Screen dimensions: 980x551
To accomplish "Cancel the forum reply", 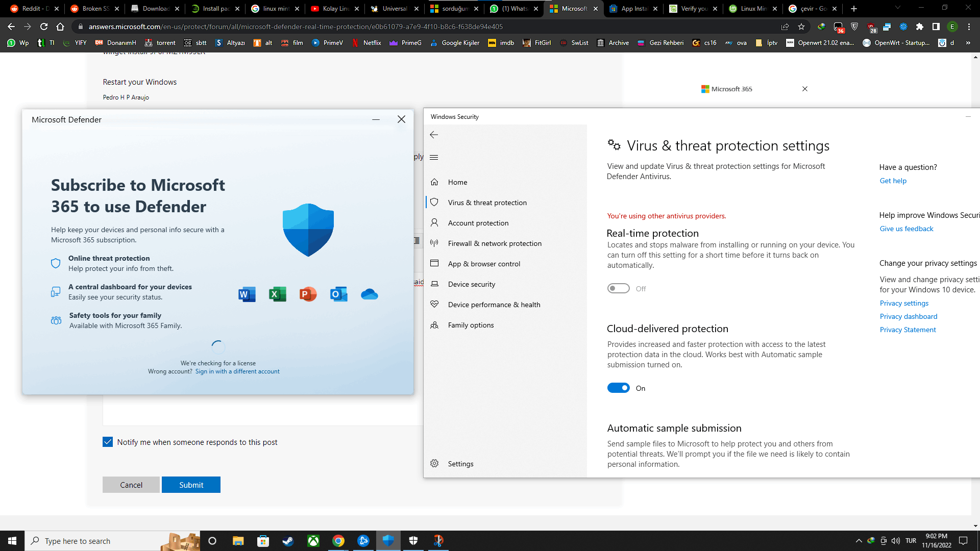I will coord(131,485).
